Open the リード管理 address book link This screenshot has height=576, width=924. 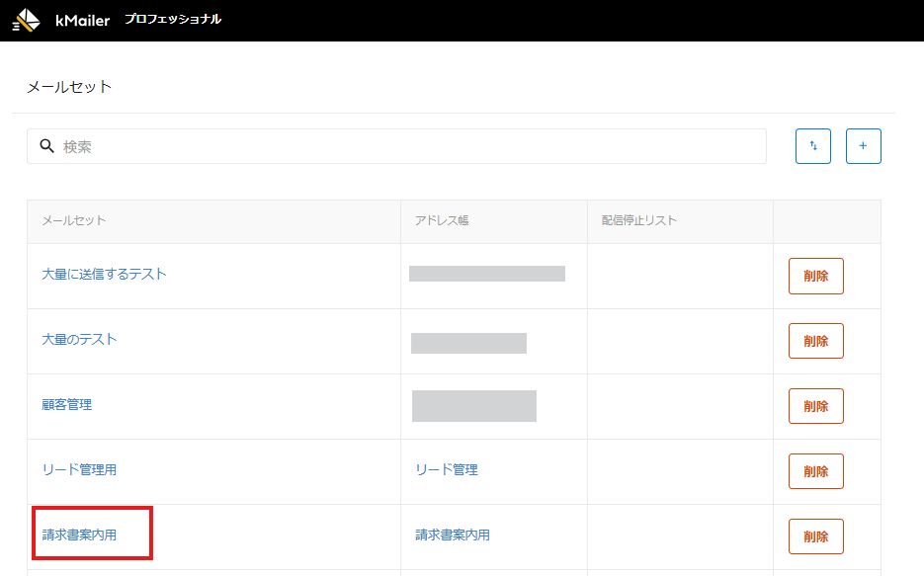447,470
